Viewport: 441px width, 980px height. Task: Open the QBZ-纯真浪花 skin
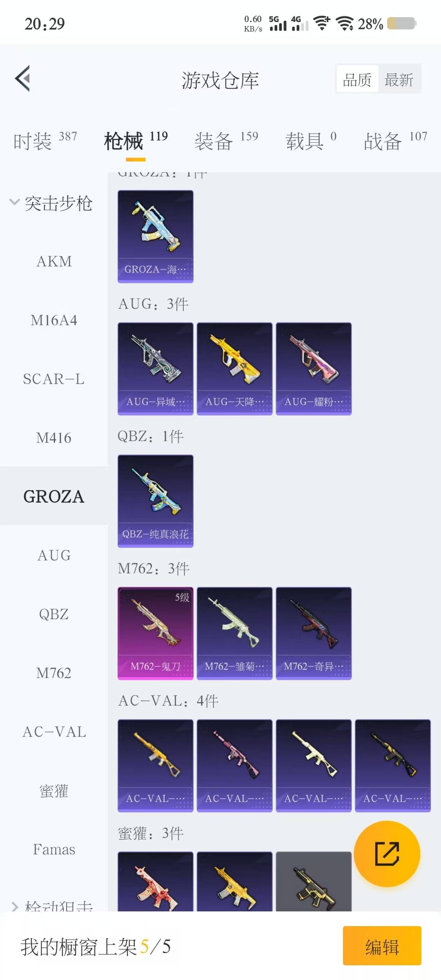156,501
